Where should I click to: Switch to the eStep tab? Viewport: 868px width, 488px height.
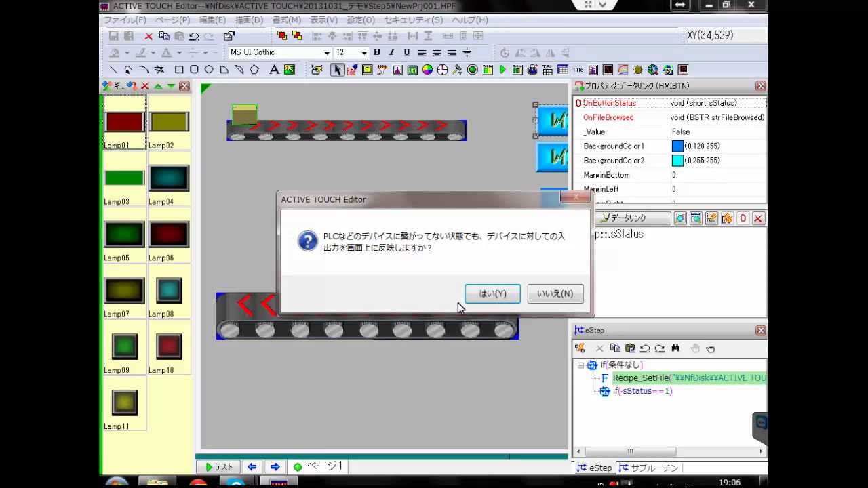point(594,468)
